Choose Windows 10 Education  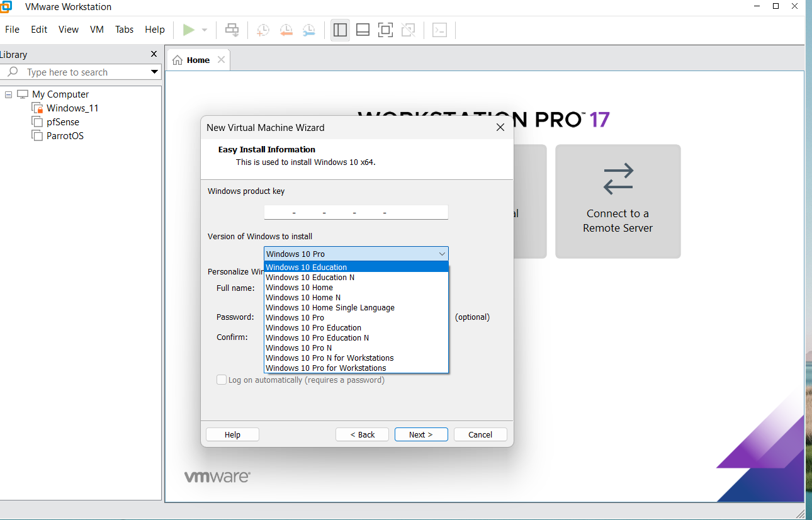[x=356, y=267]
